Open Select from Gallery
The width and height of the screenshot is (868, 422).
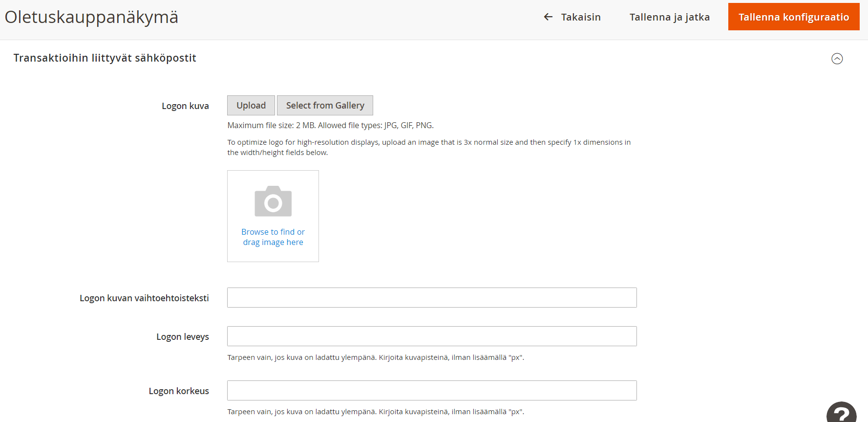click(x=325, y=106)
